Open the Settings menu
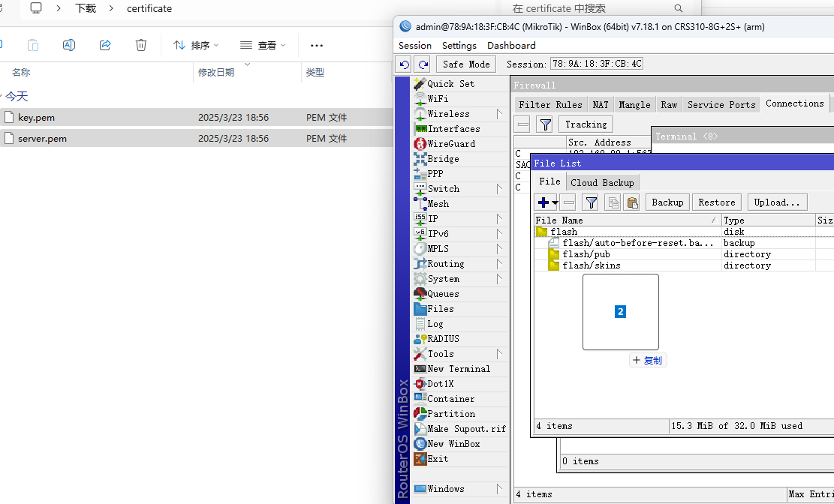 [x=459, y=46]
